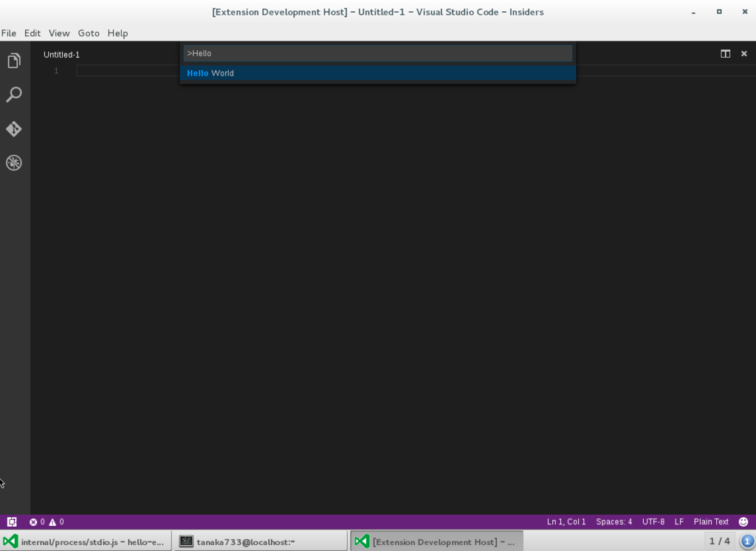The image size is (756, 551).
Task: Open the Help menu
Action: (x=117, y=32)
